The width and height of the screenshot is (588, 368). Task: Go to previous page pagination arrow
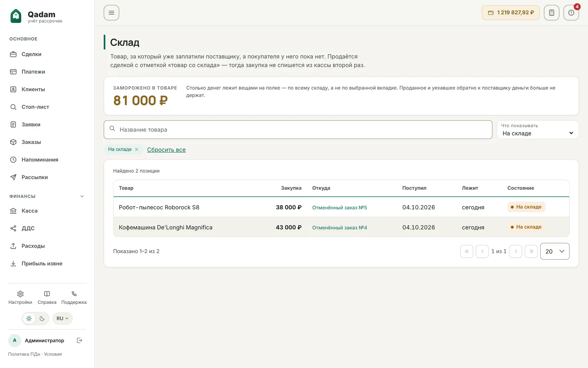tap(482, 251)
